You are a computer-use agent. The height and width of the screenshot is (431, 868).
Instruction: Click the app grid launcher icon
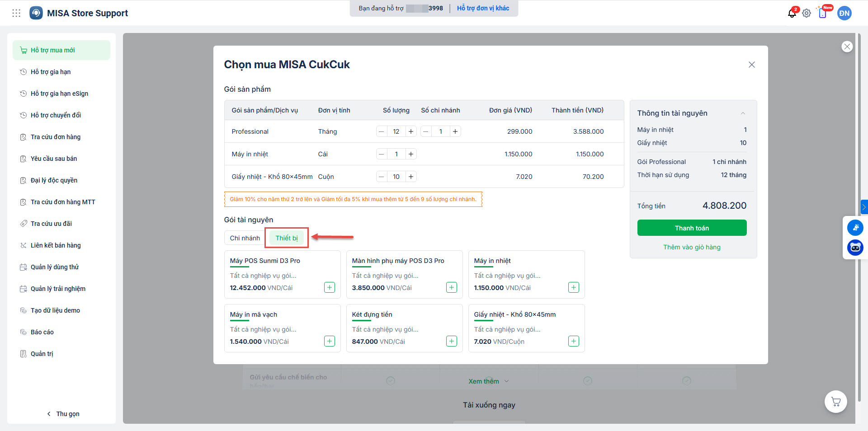[16, 13]
